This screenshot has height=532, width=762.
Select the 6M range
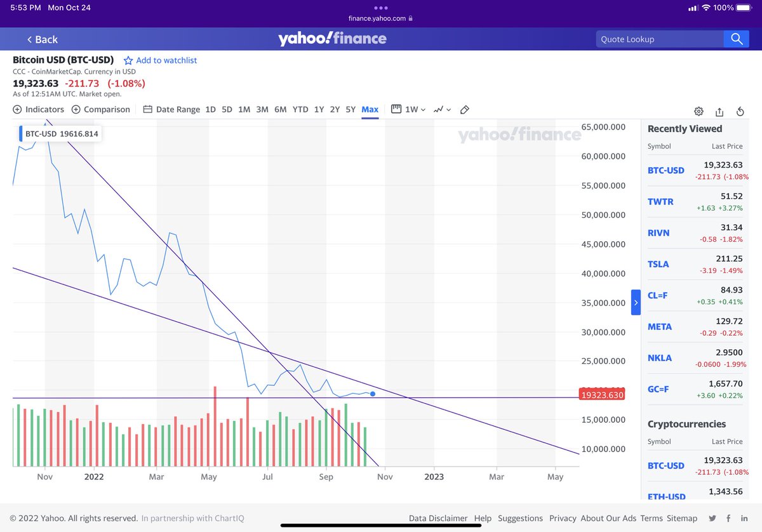point(281,109)
